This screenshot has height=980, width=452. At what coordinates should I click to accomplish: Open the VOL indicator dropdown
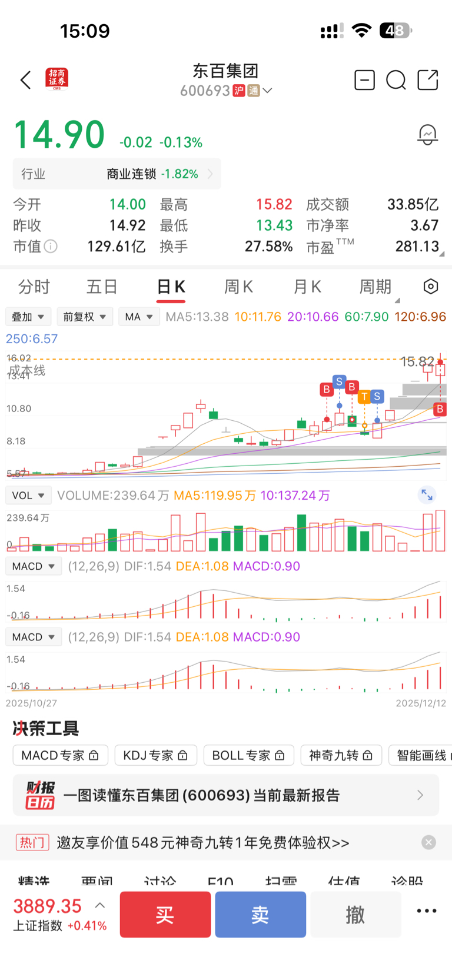click(28, 496)
